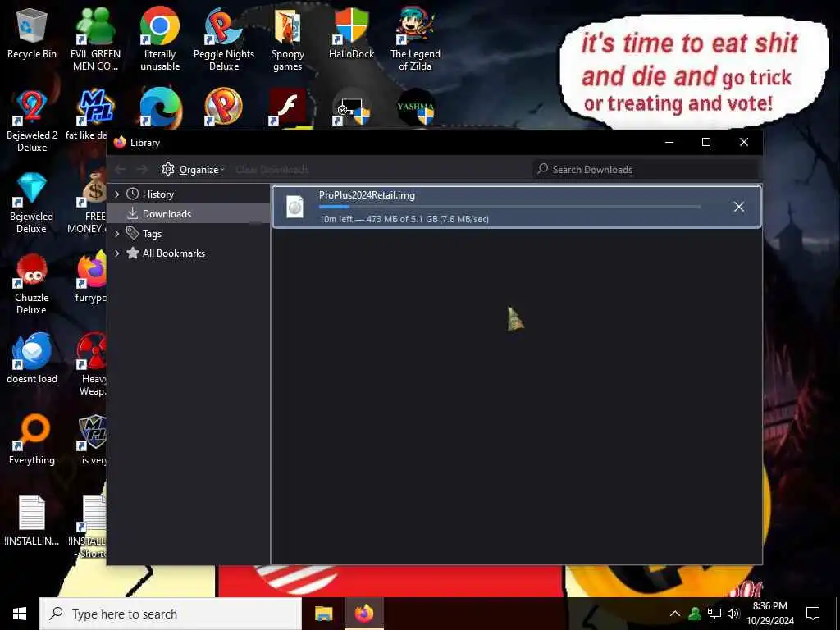Open Everything search shortcut
This screenshot has height=630, width=840.
click(x=32, y=440)
